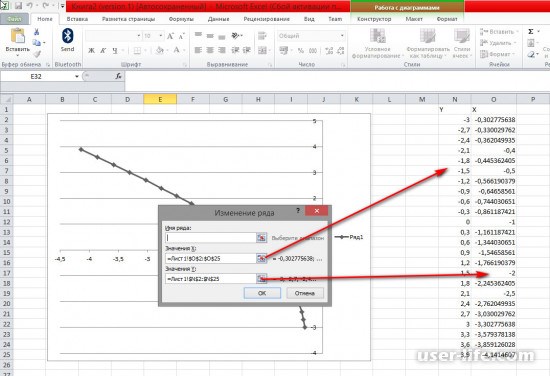Viewport: 550px width, 376px height.
Task: Click the Accounting number format icon
Action: pos(283,51)
